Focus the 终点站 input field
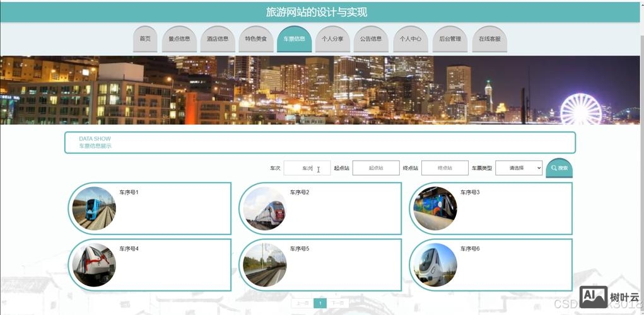Screen dimensions: 644x315 pos(445,168)
